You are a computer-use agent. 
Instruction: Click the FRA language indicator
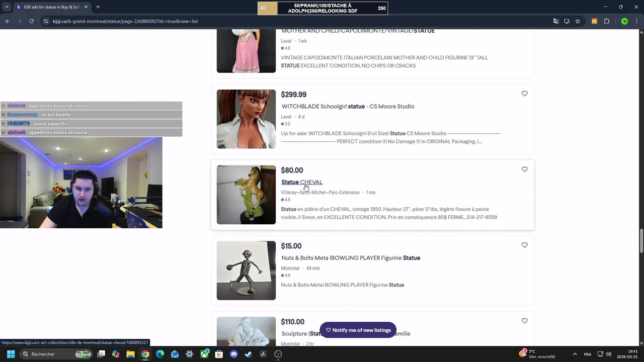[x=588, y=354]
